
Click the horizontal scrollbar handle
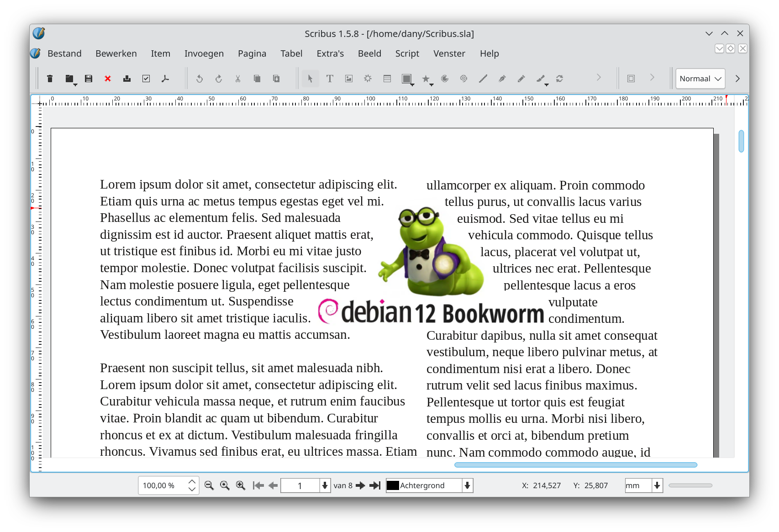click(576, 465)
